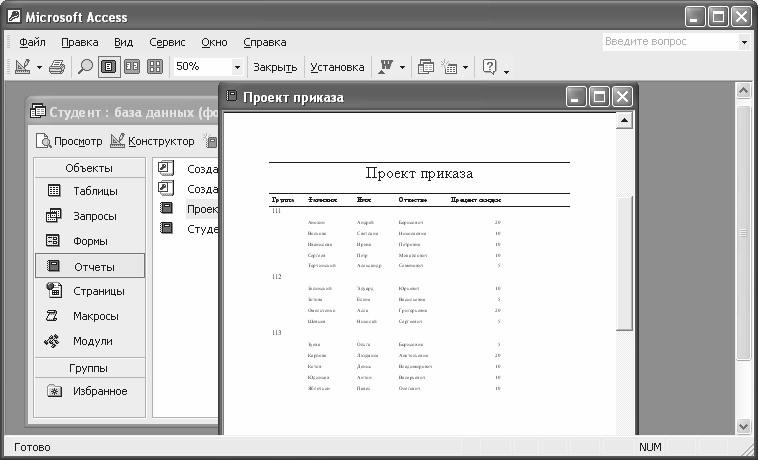Click the report window scrollbar thumb

click(x=624, y=263)
